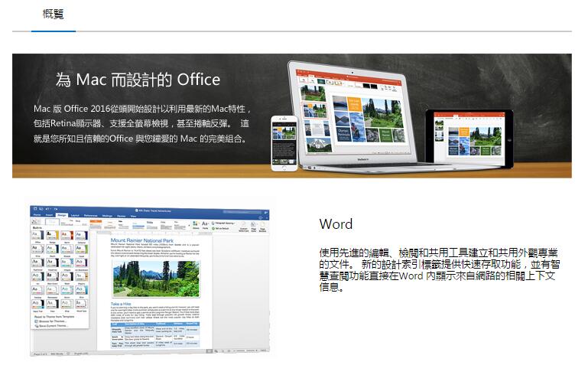Click the Word heading
Viewport: 588px width, 375px height.
[336, 224]
